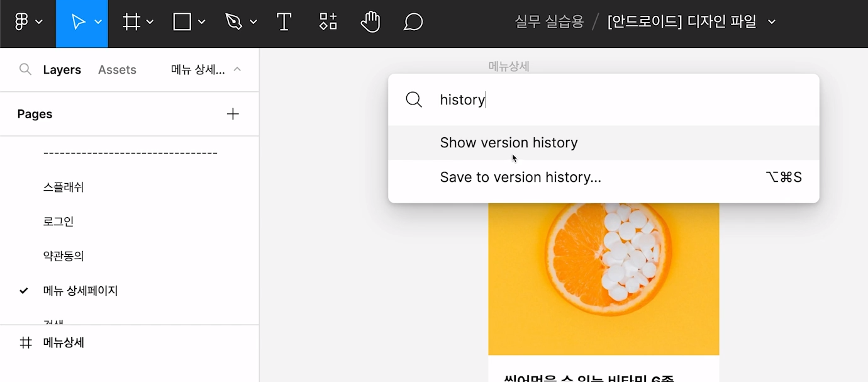Viewport: 868px width, 382px height.
Task: Click the 메뉴상세 frame label on canvas
Action: click(x=509, y=65)
